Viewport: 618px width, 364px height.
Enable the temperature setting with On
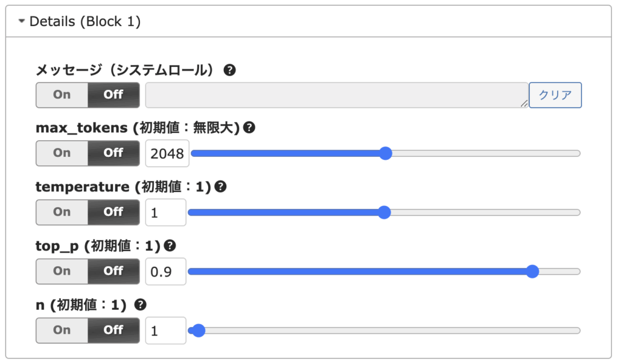(62, 212)
